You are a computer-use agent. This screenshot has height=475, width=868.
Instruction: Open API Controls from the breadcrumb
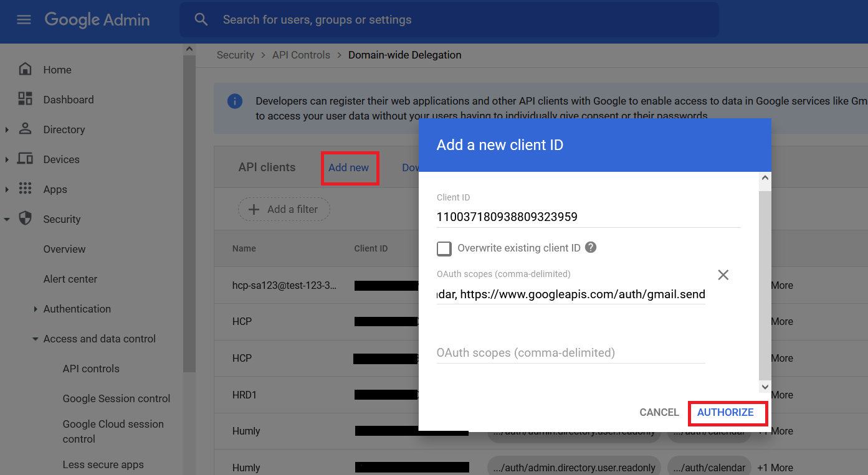coord(301,55)
